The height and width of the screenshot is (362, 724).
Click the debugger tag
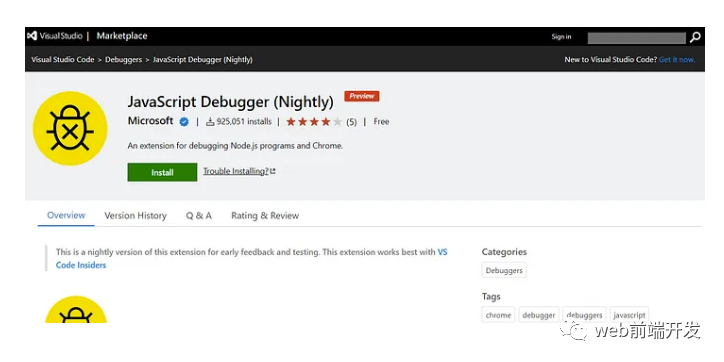pos(539,315)
